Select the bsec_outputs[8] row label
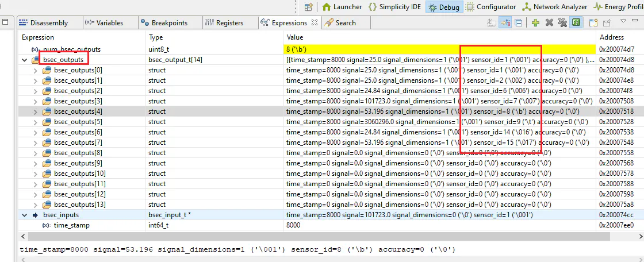Screen dimensions: 644x262 point(78,153)
